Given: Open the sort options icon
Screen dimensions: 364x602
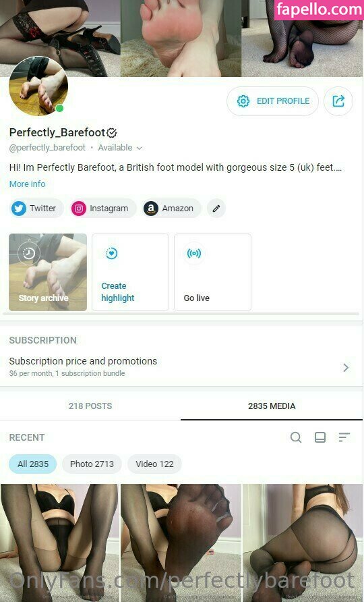Looking at the screenshot, I should (344, 437).
